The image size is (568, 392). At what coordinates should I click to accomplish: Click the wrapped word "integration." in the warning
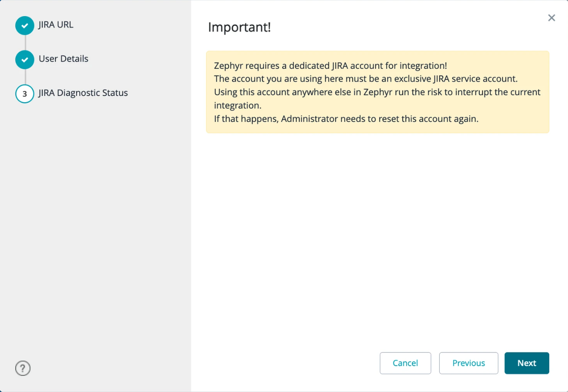pos(238,106)
